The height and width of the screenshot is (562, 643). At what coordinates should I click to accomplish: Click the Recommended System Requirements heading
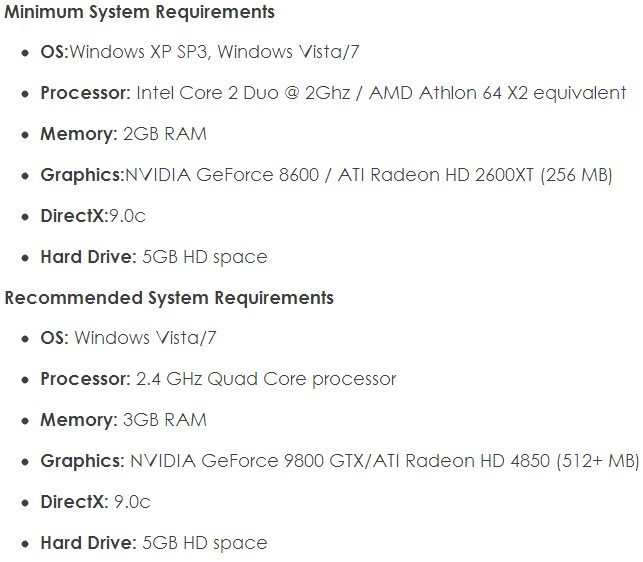(170, 298)
